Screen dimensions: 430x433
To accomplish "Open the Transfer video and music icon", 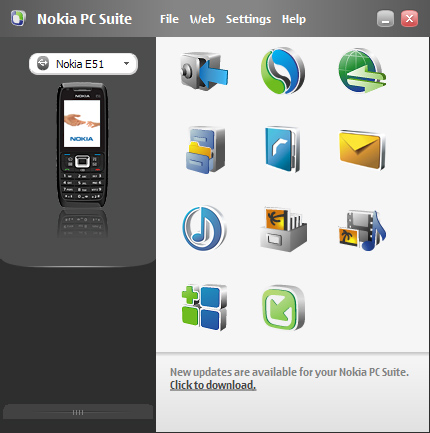I will (x=362, y=230).
